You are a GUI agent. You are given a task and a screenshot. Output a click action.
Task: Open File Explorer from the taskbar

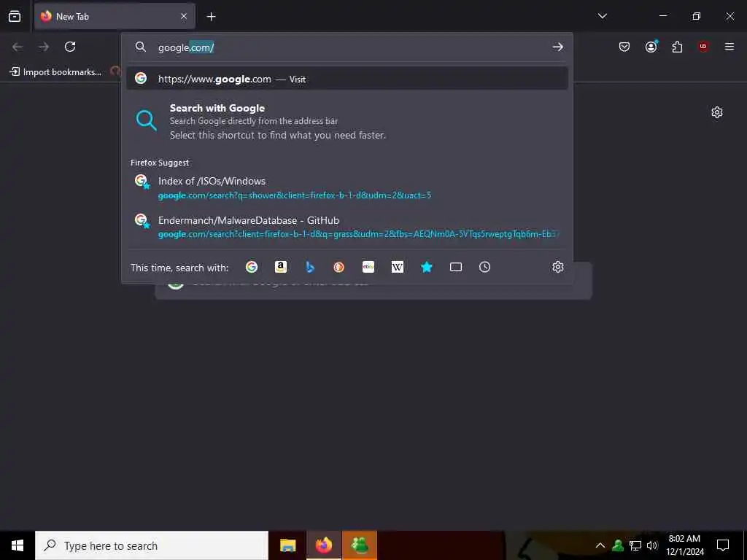click(x=287, y=545)
